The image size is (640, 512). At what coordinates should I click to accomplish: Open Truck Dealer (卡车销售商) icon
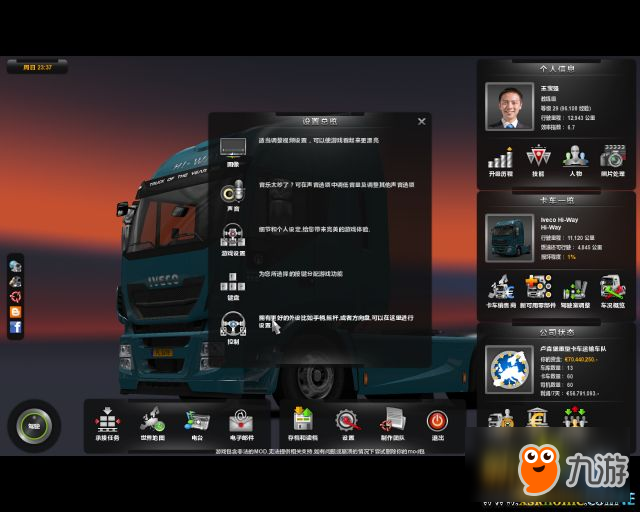(501, 287)
